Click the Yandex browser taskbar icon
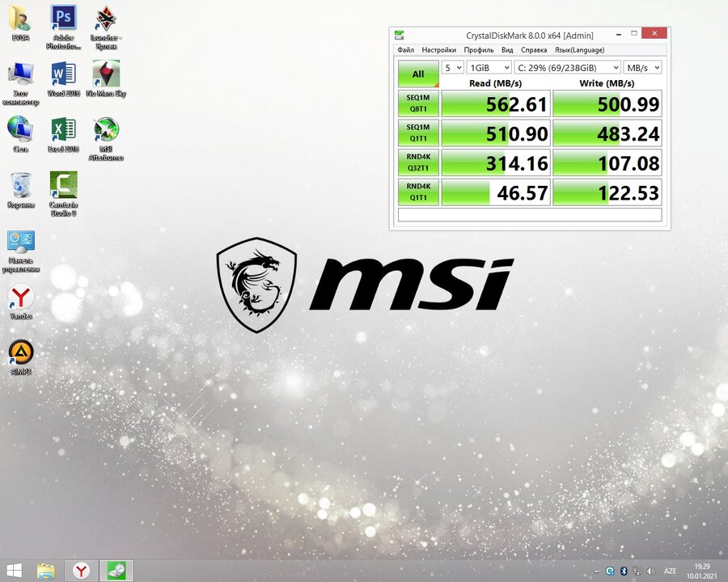 tap(82, 571)
